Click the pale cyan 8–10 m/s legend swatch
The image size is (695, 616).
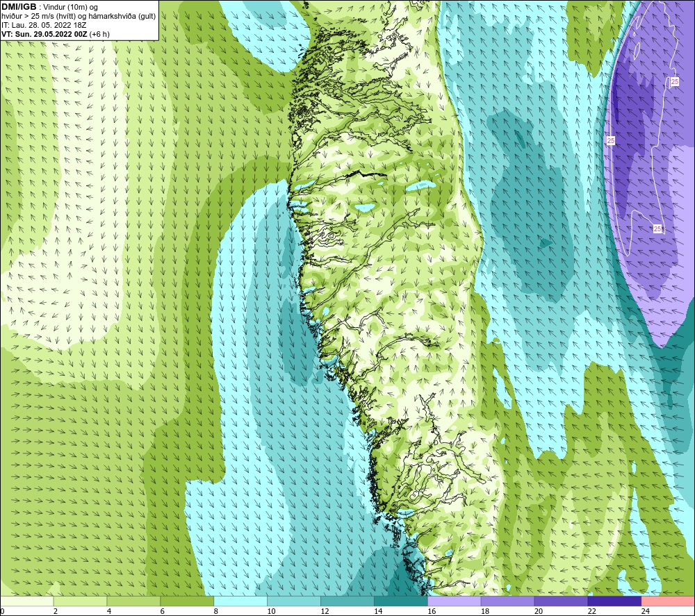240,601
